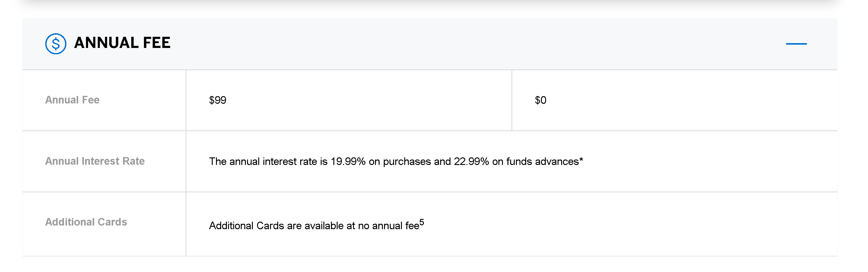Click 'no annual fee' in the Additional Cards text
This screenshot has height=272, width=868.
tap(388, 226)
